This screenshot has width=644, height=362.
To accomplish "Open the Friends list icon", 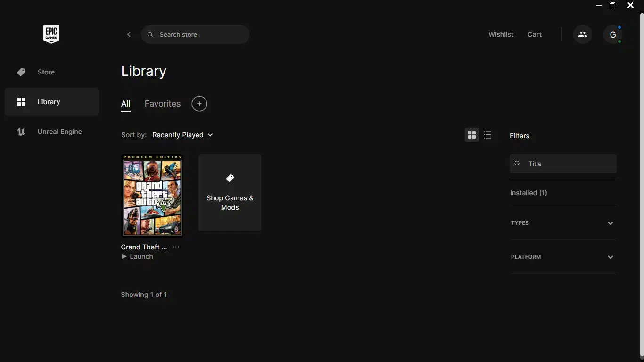I will point(583,34).
